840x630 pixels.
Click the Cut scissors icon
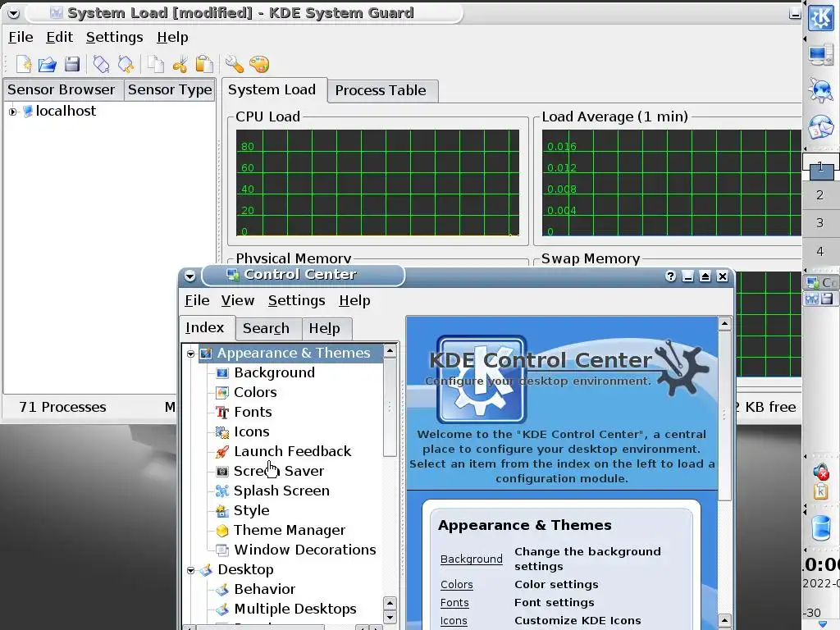(x=180, y=64)
